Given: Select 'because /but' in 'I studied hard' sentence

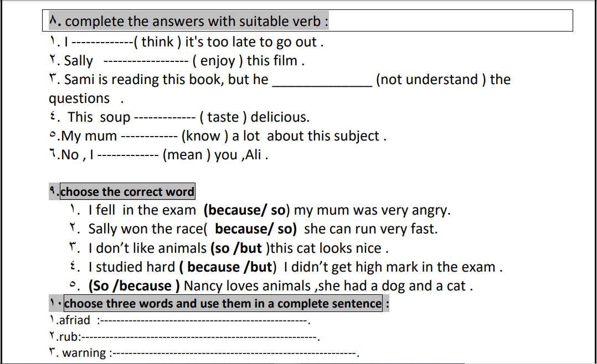Looking at the screenshot, I should pyautogui.click(x=230, y=267).
